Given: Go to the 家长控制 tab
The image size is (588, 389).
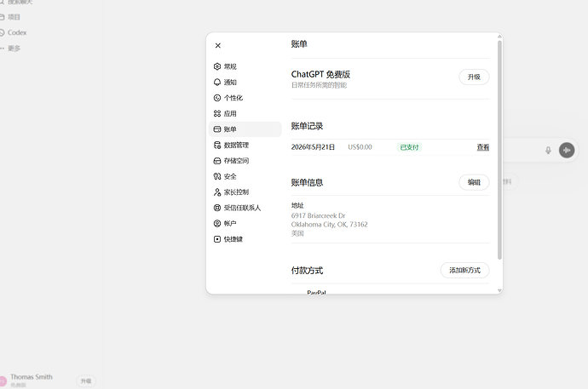Looking at the screenshot, I should click(x=245, y=192).
